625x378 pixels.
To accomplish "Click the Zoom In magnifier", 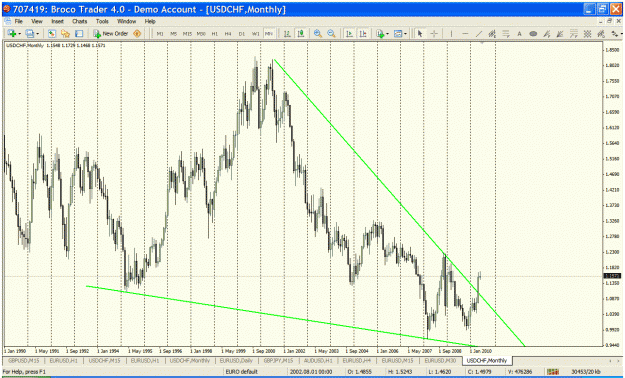I will [x=318, y=34].
